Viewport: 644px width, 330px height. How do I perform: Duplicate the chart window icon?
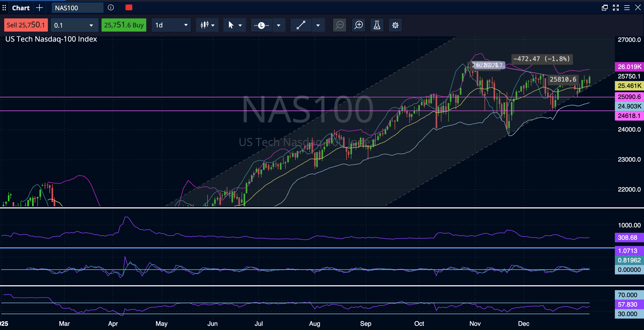(604, 8)
